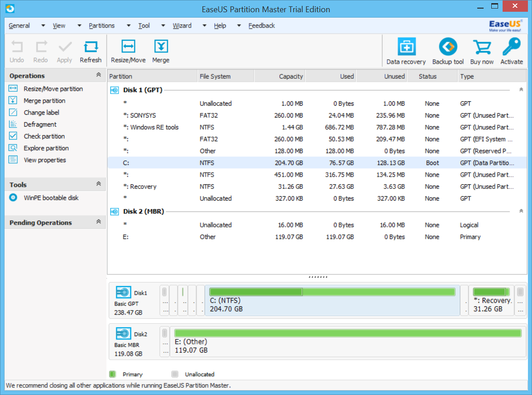Select the Resize/Move toolbar tool
The width and height of the screenshot is (532, 395).
(x=128, y=47)
